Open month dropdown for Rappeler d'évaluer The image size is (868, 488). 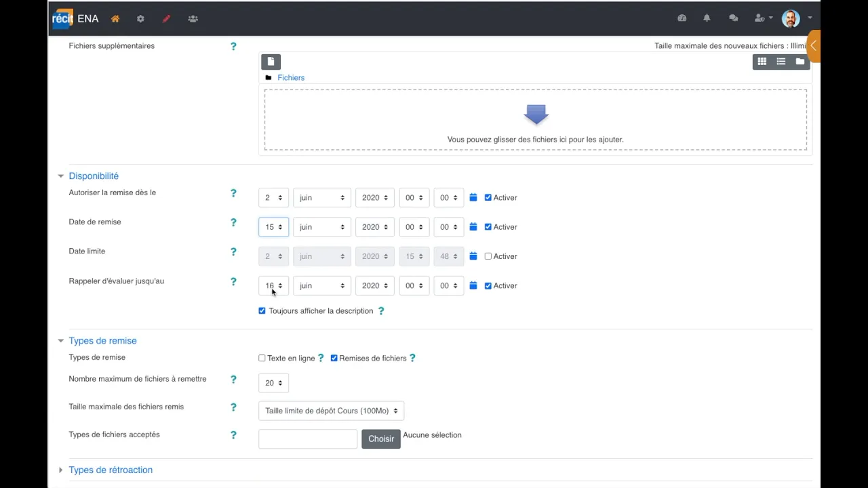tap(322, 285)
